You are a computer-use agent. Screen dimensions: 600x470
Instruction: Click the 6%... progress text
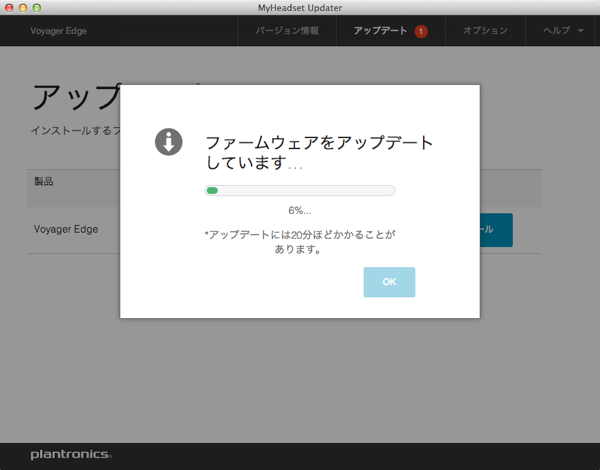coord(300,210)
